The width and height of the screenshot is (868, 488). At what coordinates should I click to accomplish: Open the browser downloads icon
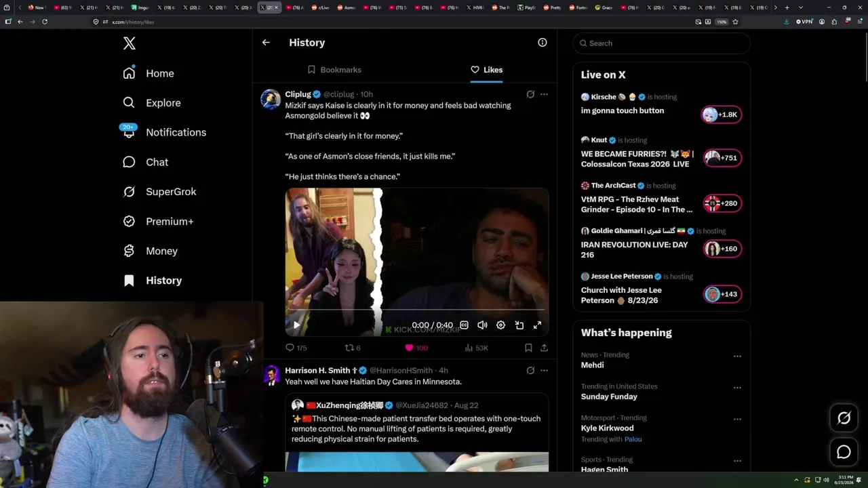coord(786,22)
